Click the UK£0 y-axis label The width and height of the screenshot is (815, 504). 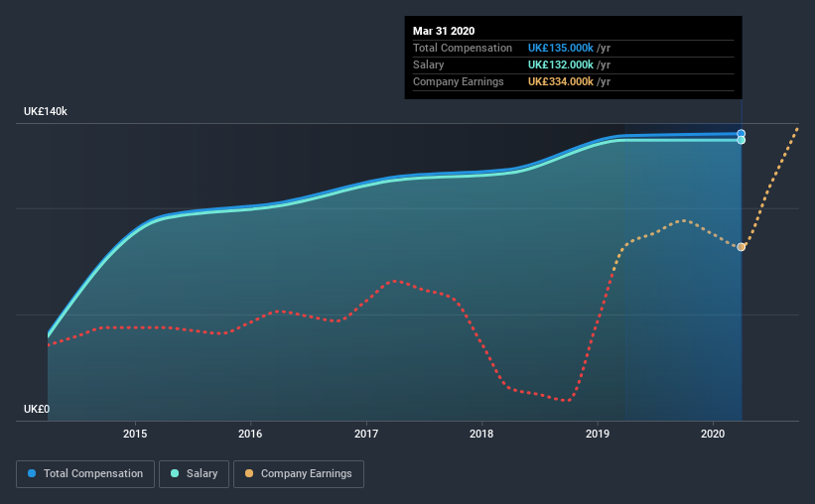[x=37, y=410]
